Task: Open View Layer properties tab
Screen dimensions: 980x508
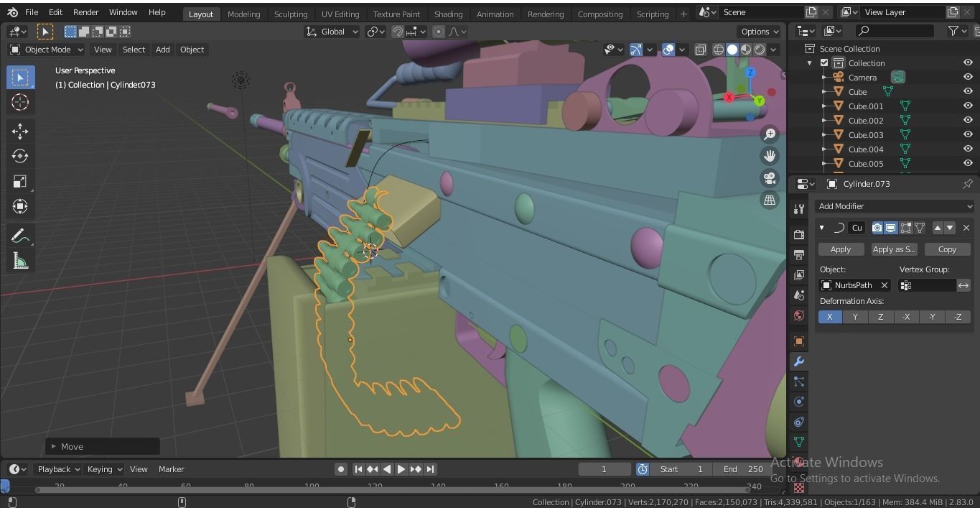Action: click(799, 274)
